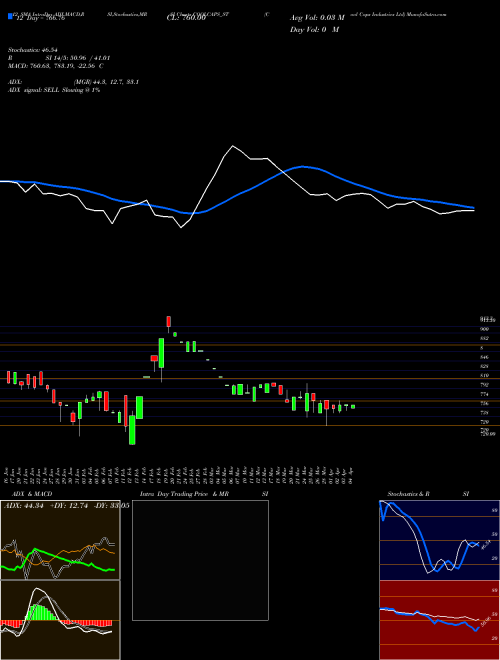Screen dimensions: 500x660
Task: Open the ADX indicator mini chart
Action: (60, 540)
